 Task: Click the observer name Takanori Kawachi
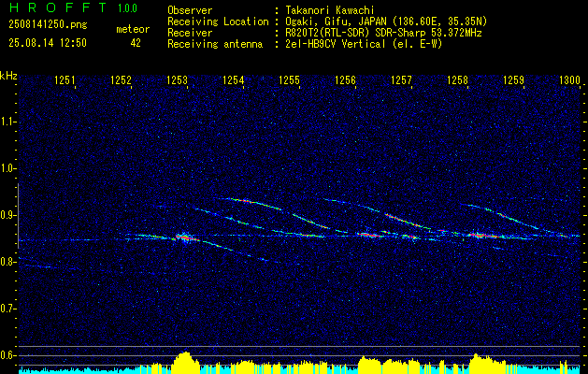(330, 10)
